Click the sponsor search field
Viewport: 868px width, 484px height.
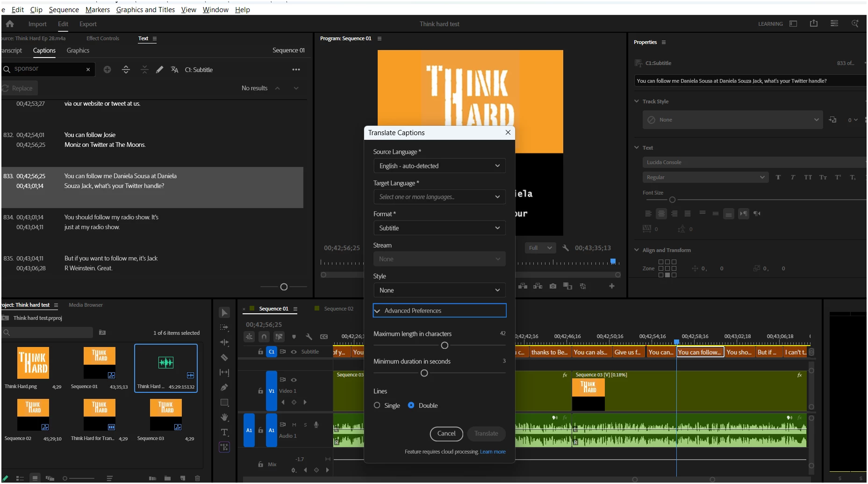pos(49,69)
